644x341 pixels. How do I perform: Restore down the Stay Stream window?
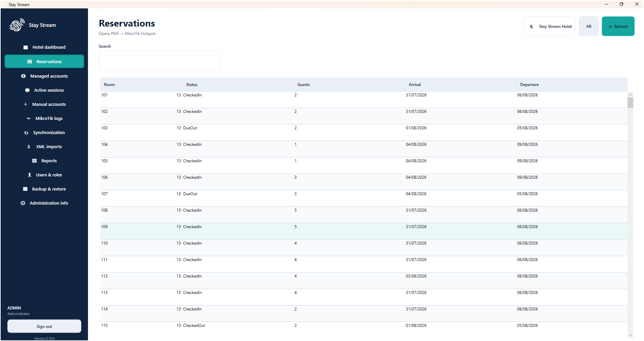[x=622, y=4]
